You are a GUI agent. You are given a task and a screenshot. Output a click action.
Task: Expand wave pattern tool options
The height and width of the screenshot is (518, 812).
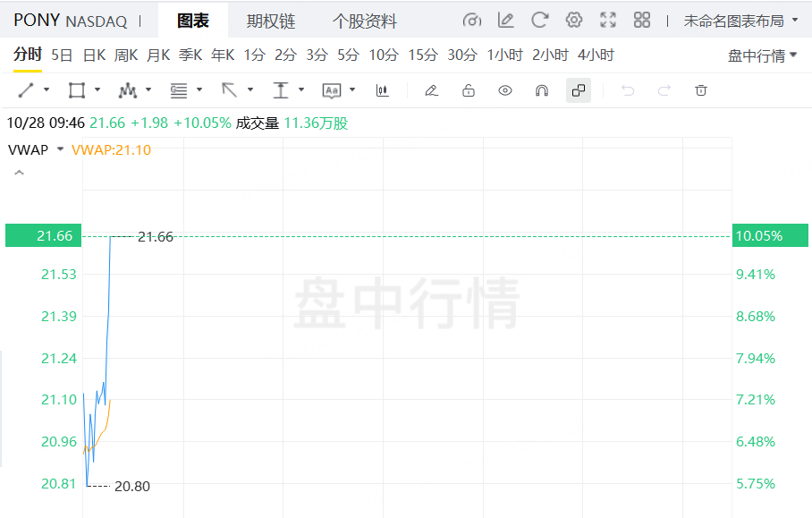pos(148,90)
